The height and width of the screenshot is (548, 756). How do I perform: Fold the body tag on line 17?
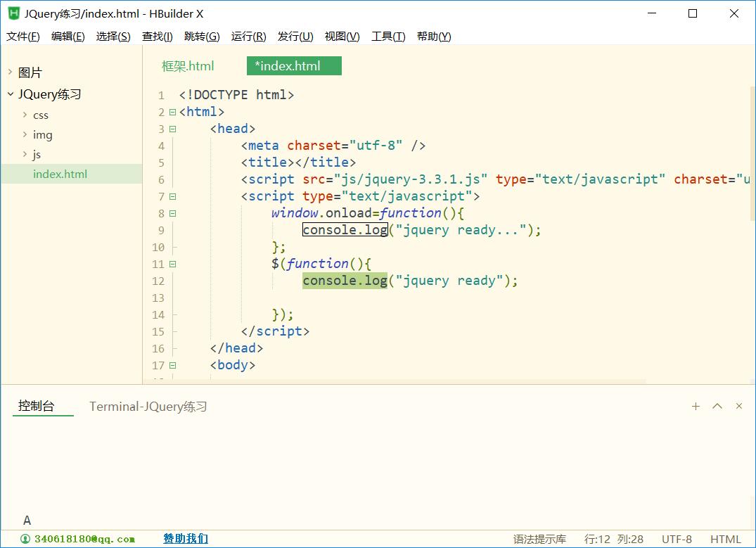coord(172,366)
